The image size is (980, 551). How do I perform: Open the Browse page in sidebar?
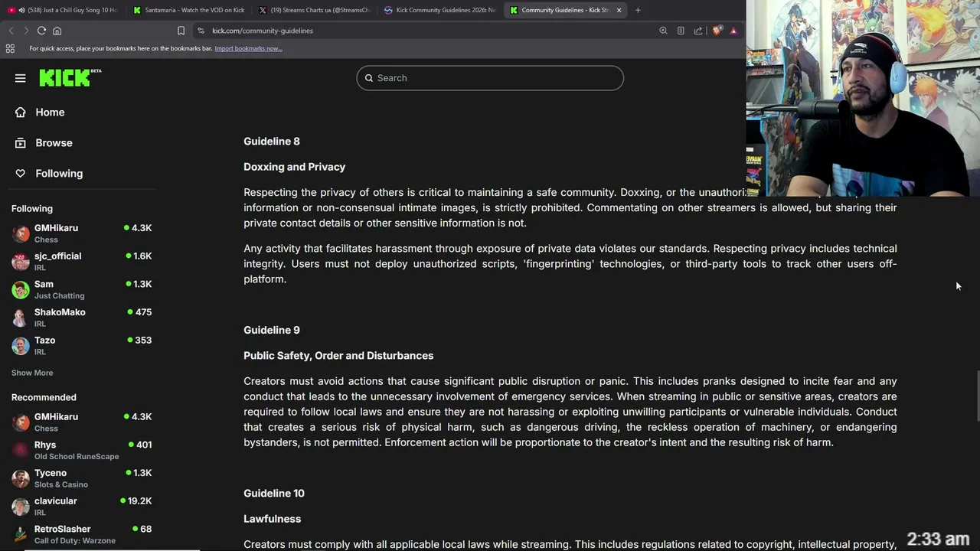(x=54, y=143)
